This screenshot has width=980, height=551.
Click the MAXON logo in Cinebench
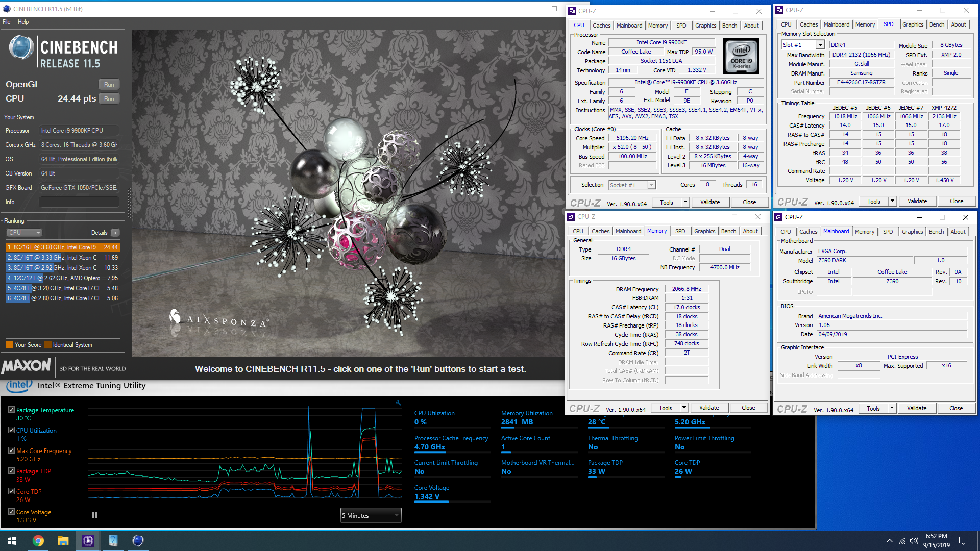click(x=27, y=366)
